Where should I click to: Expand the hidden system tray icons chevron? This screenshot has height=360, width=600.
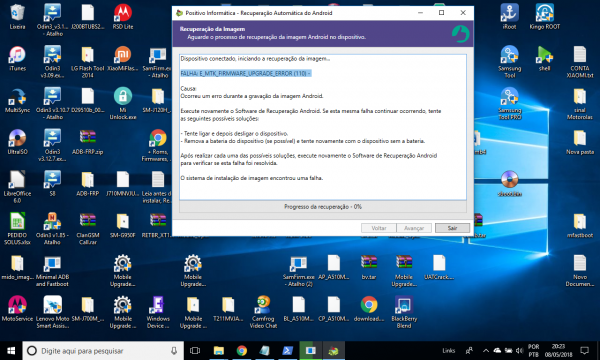tap(486, 350)
